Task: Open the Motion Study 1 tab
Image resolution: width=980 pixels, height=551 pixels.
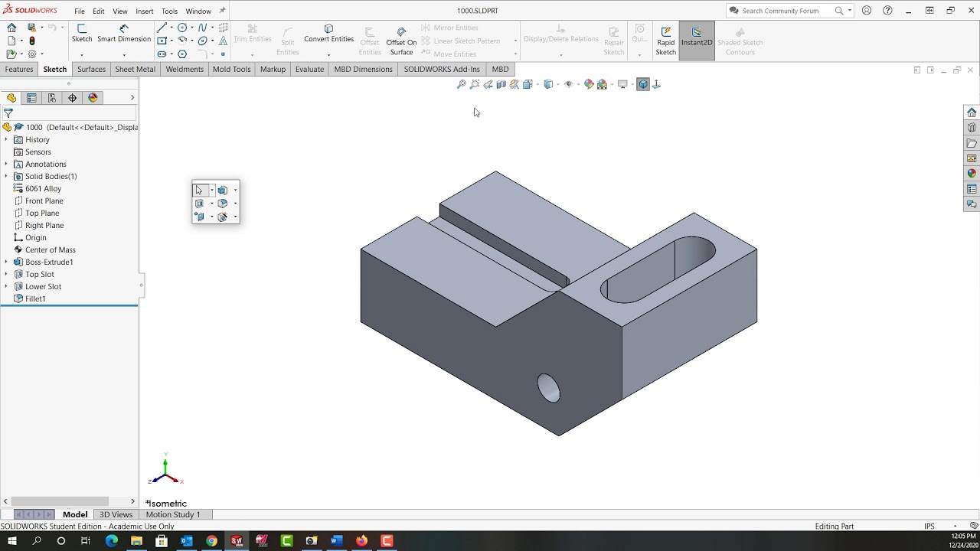Action: pos(173,514)
